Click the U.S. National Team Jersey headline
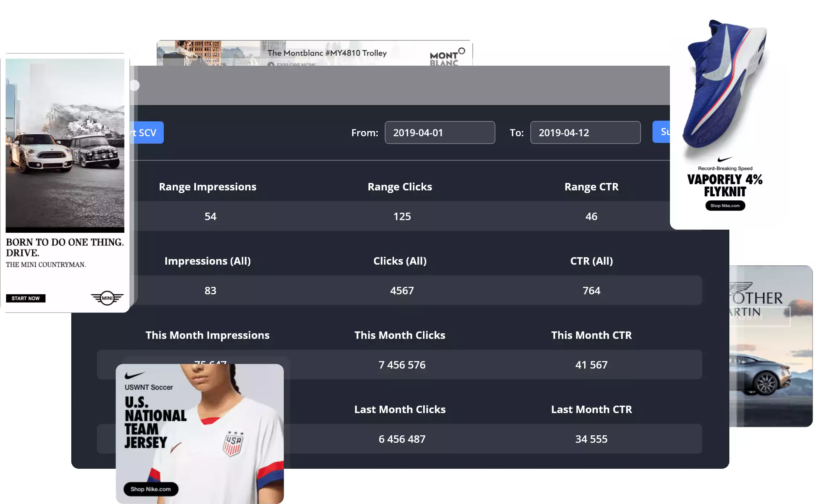The image size is (817, 504). click(156, 422)
